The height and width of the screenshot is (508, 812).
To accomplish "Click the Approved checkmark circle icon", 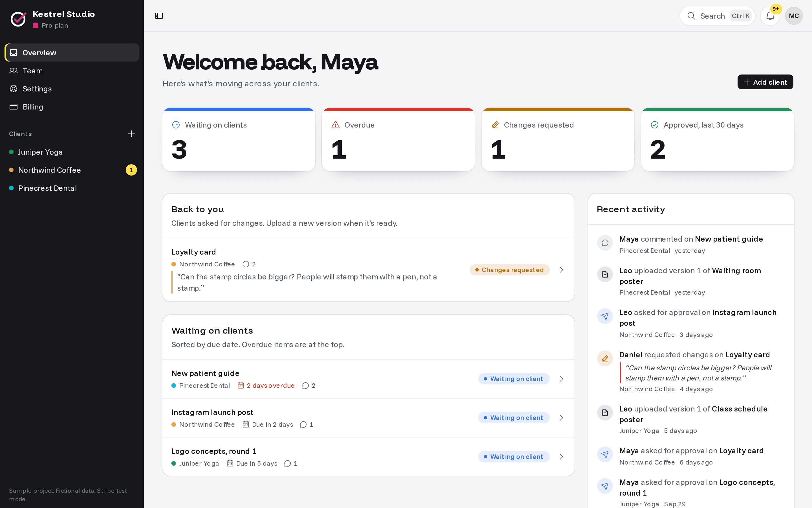I will 654,125.
